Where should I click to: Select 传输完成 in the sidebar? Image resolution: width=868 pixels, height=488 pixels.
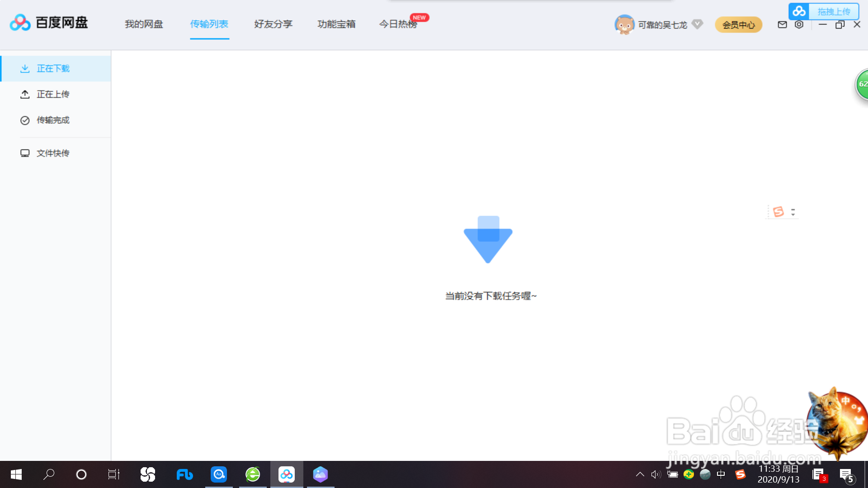pos(53,120)
